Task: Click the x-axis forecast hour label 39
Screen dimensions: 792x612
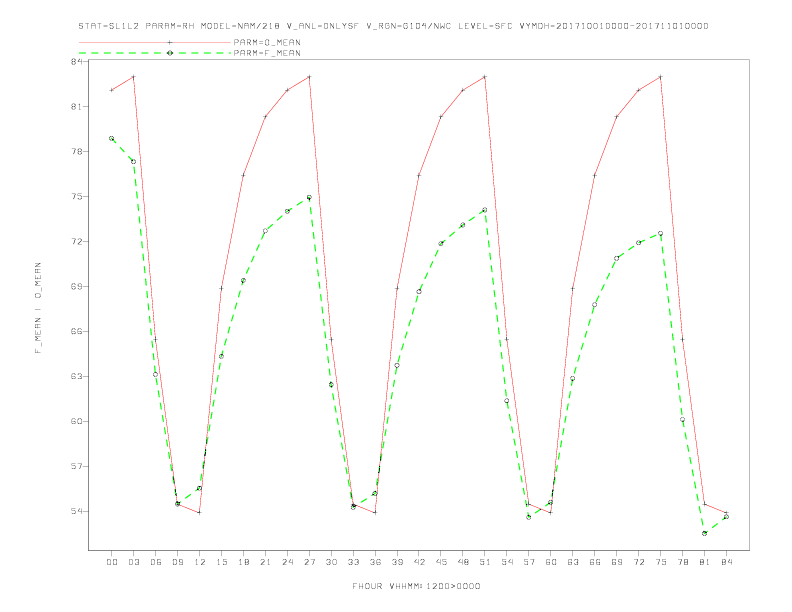Action: tap(397, 562)
